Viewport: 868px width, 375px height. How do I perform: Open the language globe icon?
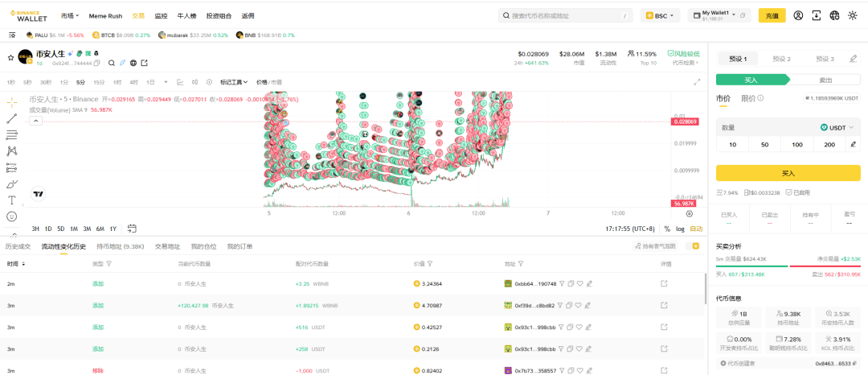pyautogui.click(x=834, y=15)
